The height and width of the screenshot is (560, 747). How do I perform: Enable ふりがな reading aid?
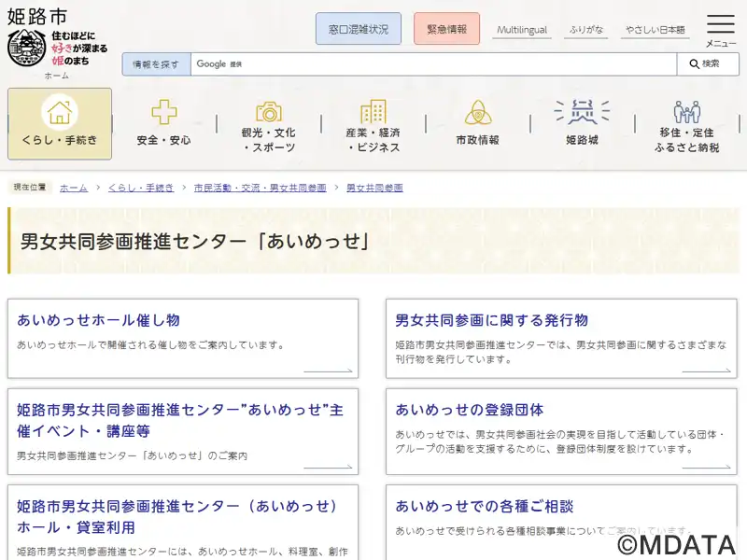pos(585,30)
